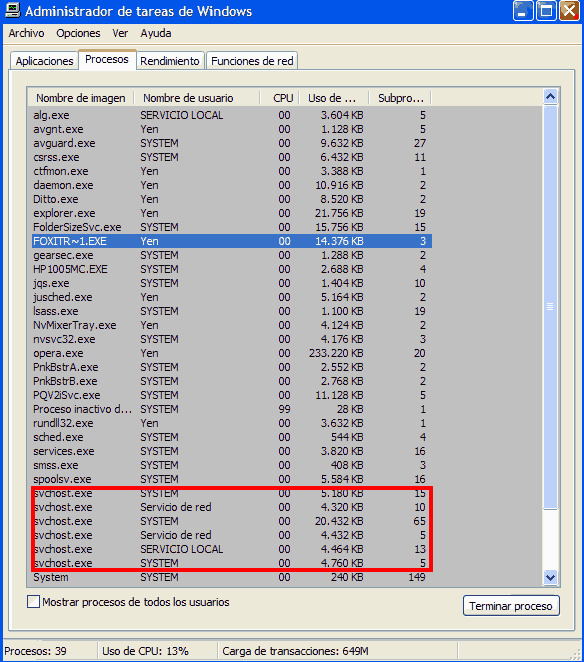Minimize the Administrador de tareas window
This screenshot has width=584, height=662.
[x=522, y=11]
